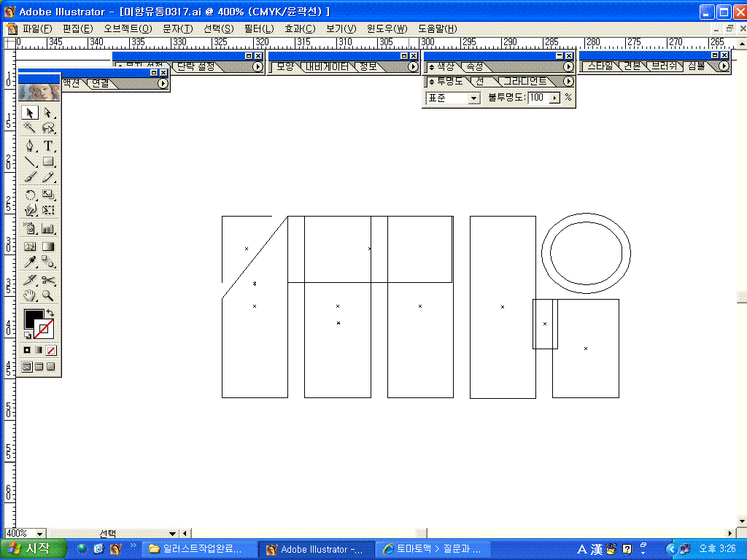
Task: Select the Pen tool in toolbox
Action: click(31, 146)
